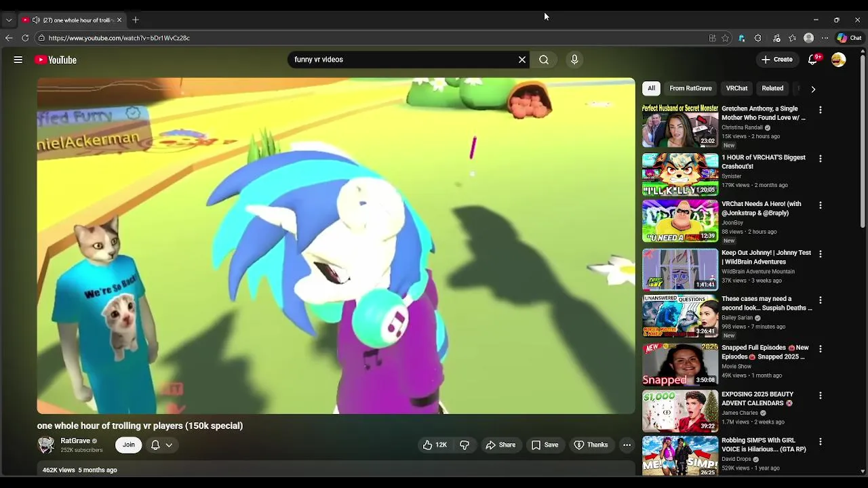Open the media control music note icon
This screenshot has width=868, height=488.
[x=776, y=38]
